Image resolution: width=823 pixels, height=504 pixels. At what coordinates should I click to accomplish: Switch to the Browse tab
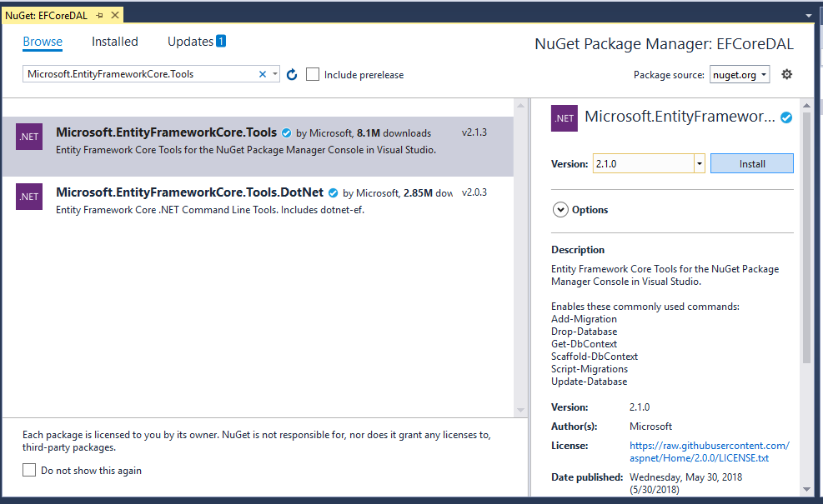pos(43,42)
